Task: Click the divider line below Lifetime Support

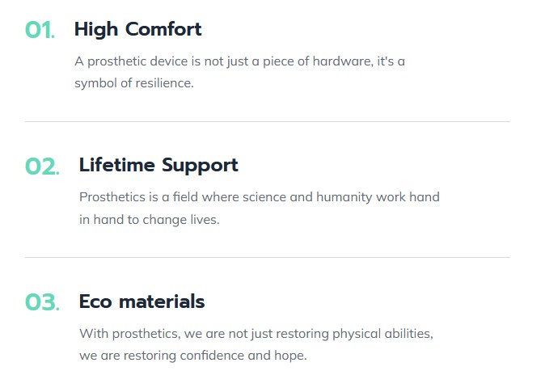Action: pyautogui.click(x=268, y=258)
